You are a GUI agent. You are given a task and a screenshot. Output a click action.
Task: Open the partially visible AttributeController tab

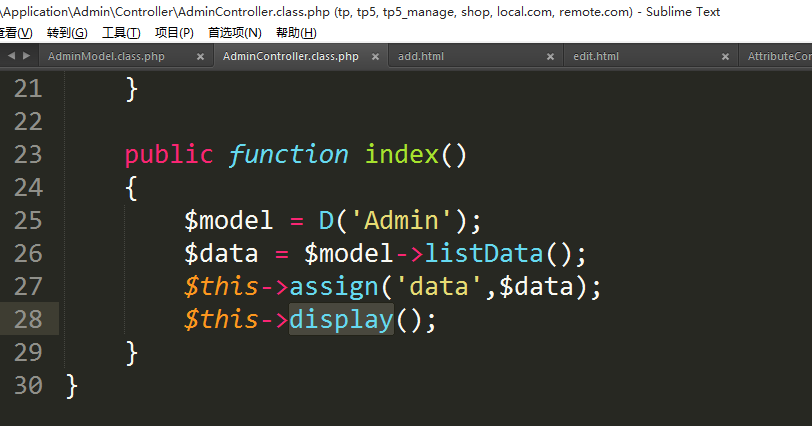[x=779, y=56]
